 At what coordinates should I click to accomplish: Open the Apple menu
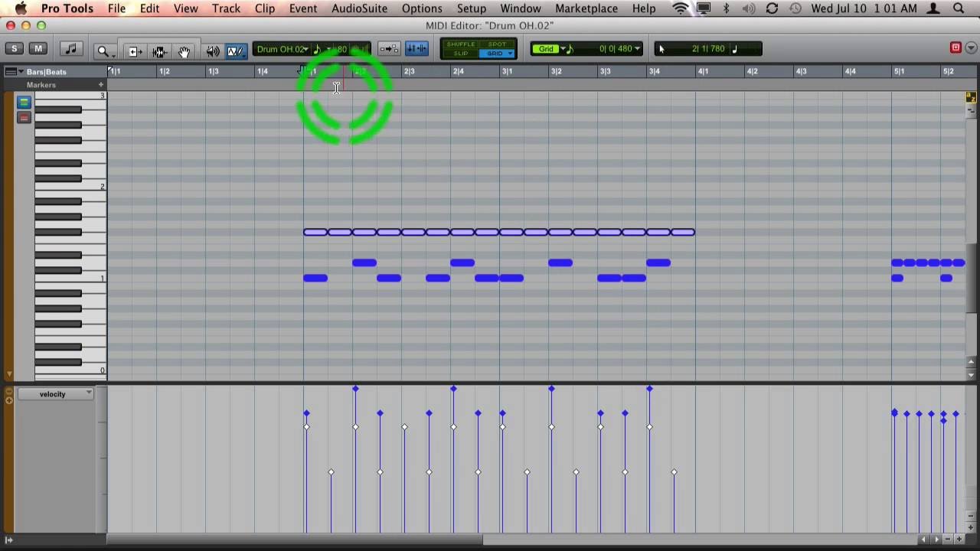click(x=21, y=8)
